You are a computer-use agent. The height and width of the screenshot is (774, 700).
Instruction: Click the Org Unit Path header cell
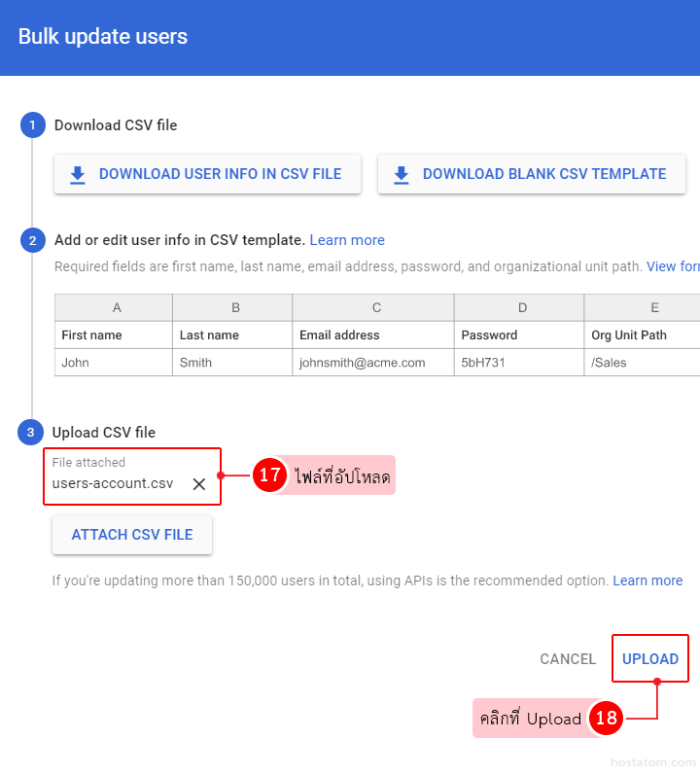coord(629,334)
